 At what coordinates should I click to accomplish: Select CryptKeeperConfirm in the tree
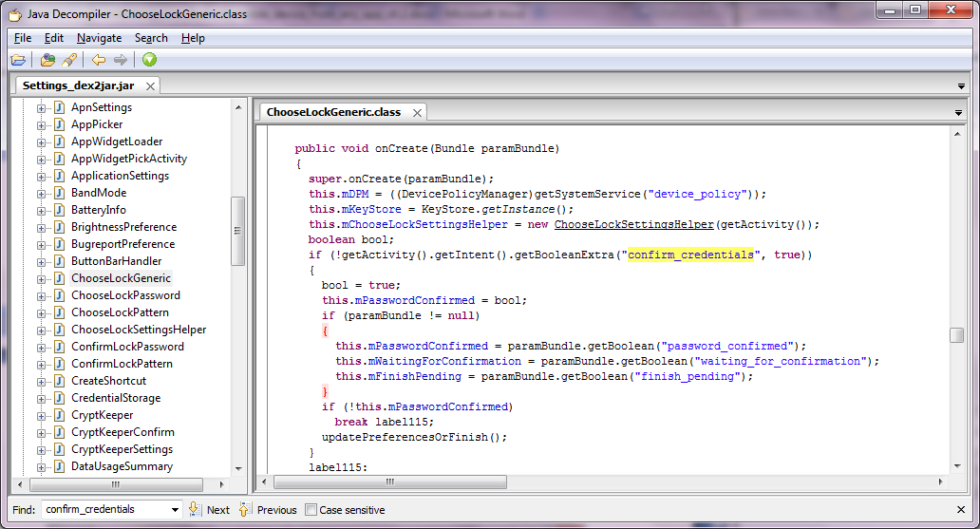tap(122, 432)
